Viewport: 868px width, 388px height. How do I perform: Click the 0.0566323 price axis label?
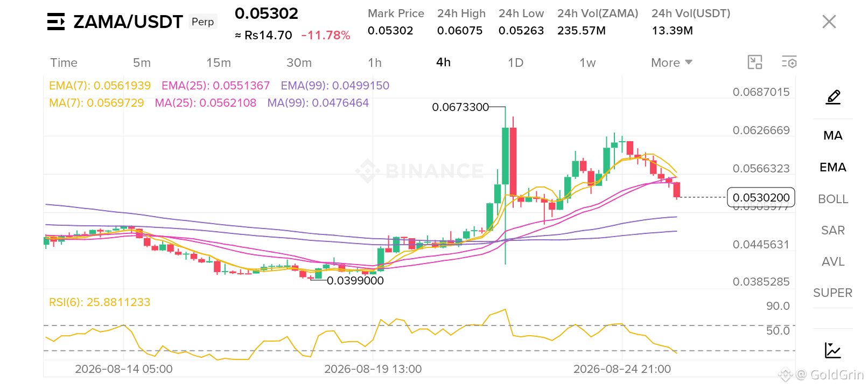point(761,169)
